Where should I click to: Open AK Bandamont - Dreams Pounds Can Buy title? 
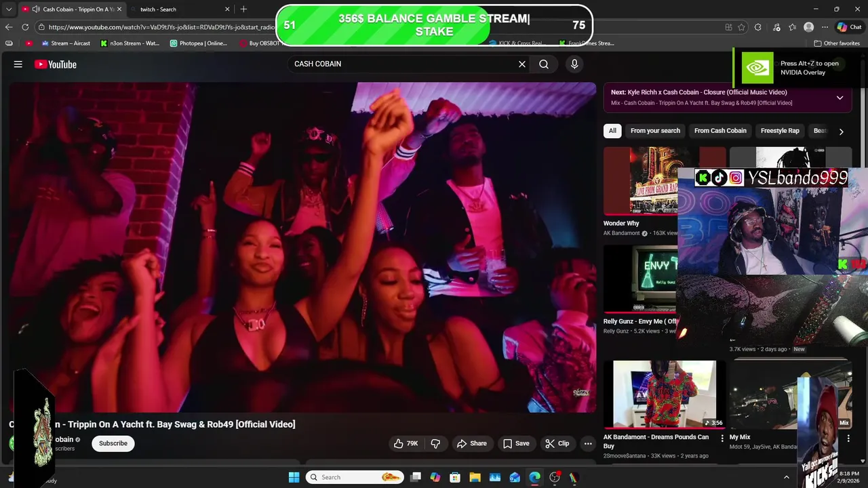pyautogui.click(x=656, y=441)
